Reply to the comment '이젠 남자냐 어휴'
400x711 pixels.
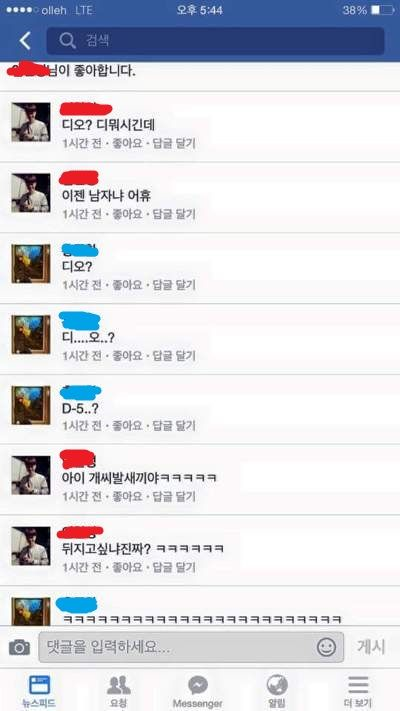(174, 214)
